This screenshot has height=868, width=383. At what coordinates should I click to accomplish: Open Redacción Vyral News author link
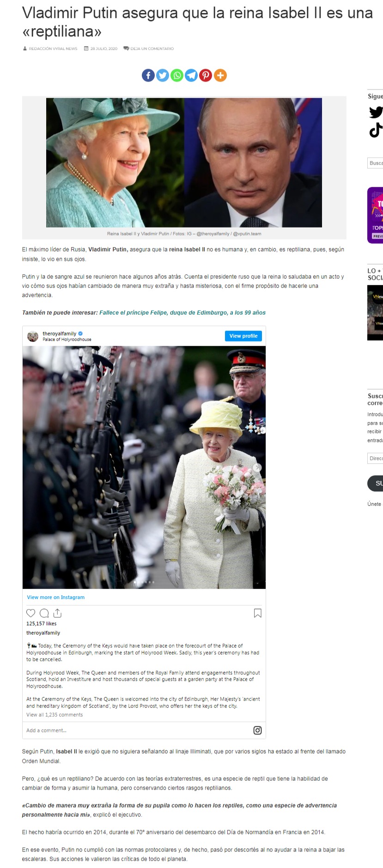pos(53,48)
